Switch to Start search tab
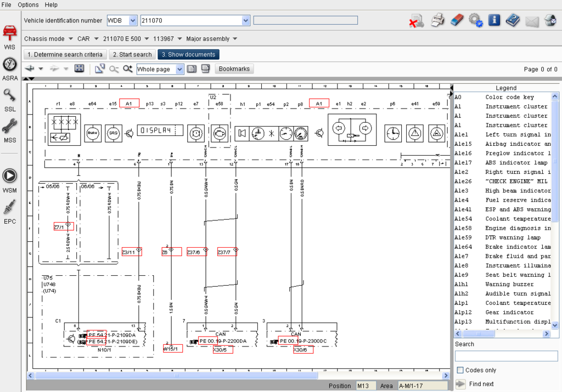Screen dimensions: 562x392 [x=132, y=54]
